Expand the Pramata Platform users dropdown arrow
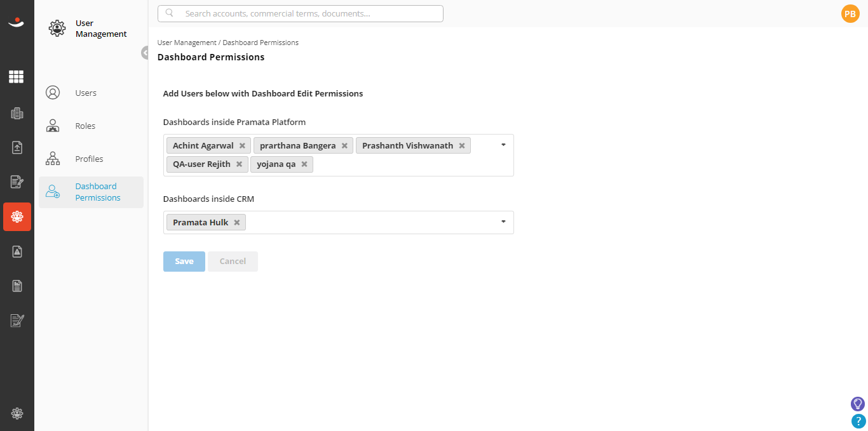This screenshot has height=431, width=868. (x=503, y=145)
